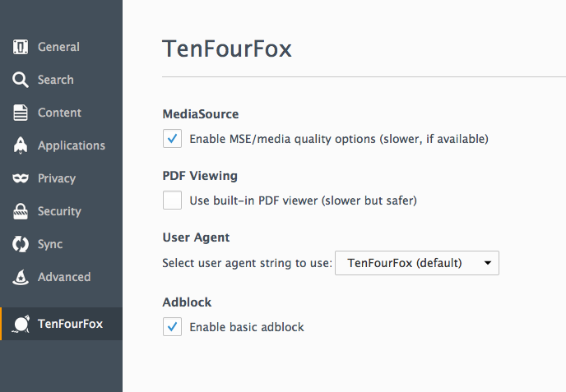566x392 pixels.
Task: Open the Applications pane label
Action: (72, 145)
